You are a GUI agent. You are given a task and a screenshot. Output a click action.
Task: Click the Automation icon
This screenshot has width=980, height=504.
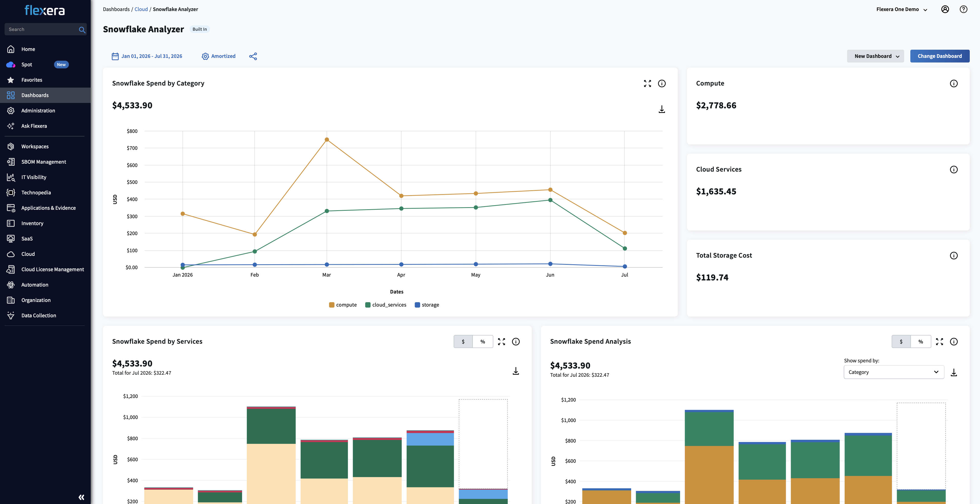pyautogui.click(x=11, y=285)
